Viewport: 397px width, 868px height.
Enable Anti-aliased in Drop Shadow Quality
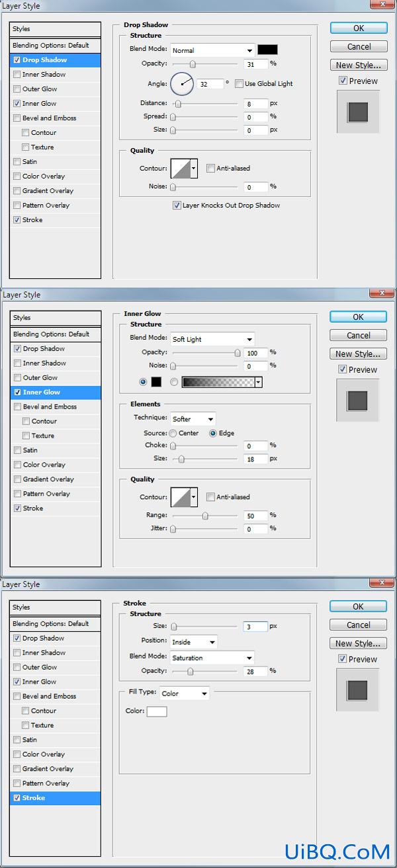coord(210,169)
